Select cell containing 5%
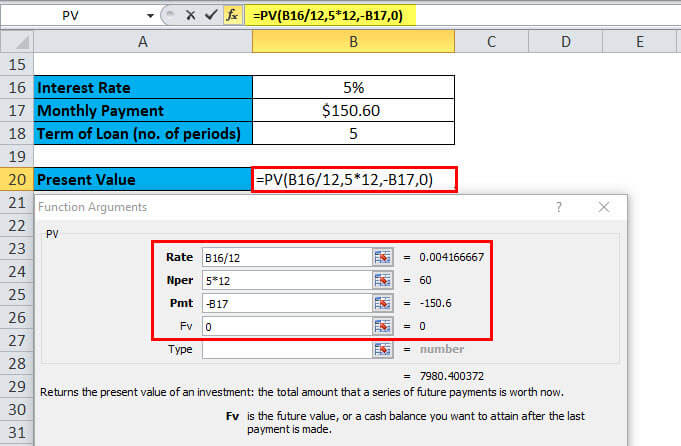This screenshot has height=446, width=681. pos(353,87)
